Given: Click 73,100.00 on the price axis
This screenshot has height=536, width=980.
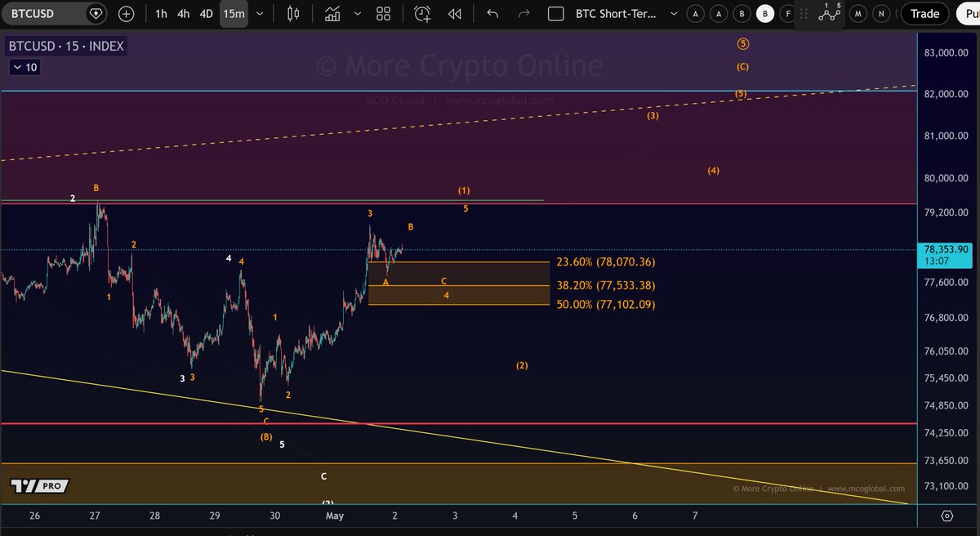Looking at the screenshot, I should click(x=946, y=486).
